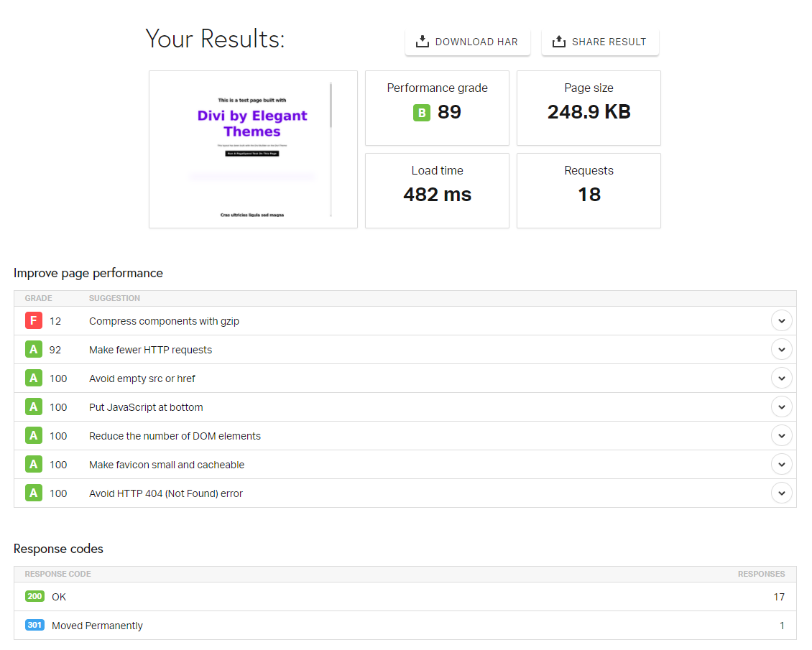Expand Reduce the number of DOM elements
Screen dimensions: 812x650
point(781,436)
